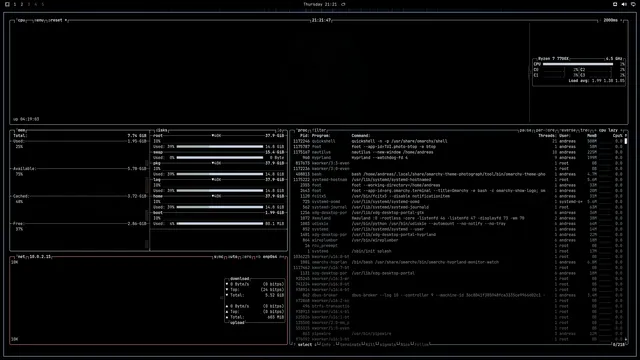Viewport: 640px width, 360px height.
Task: Click the select down arrow at proc bottom
Action: click(316, 344)
